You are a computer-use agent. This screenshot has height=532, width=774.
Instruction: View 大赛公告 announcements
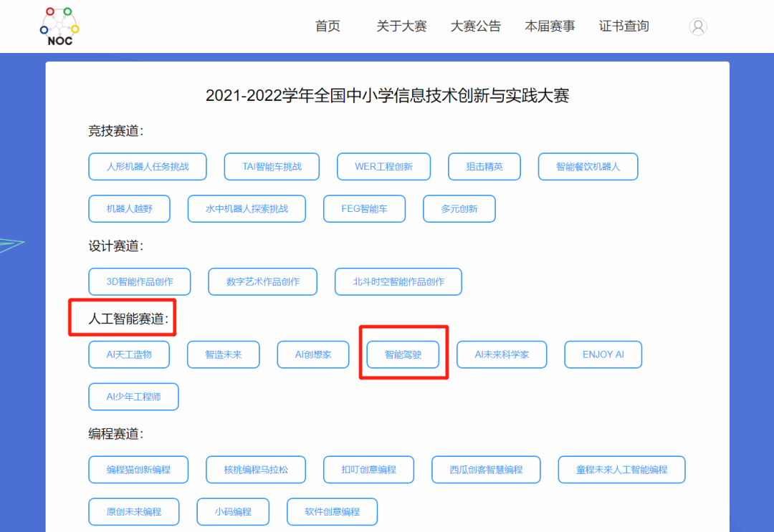point(477,26)
